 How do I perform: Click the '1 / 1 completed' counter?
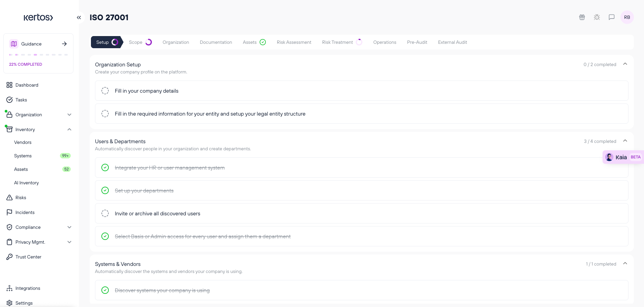pos(601,264)
